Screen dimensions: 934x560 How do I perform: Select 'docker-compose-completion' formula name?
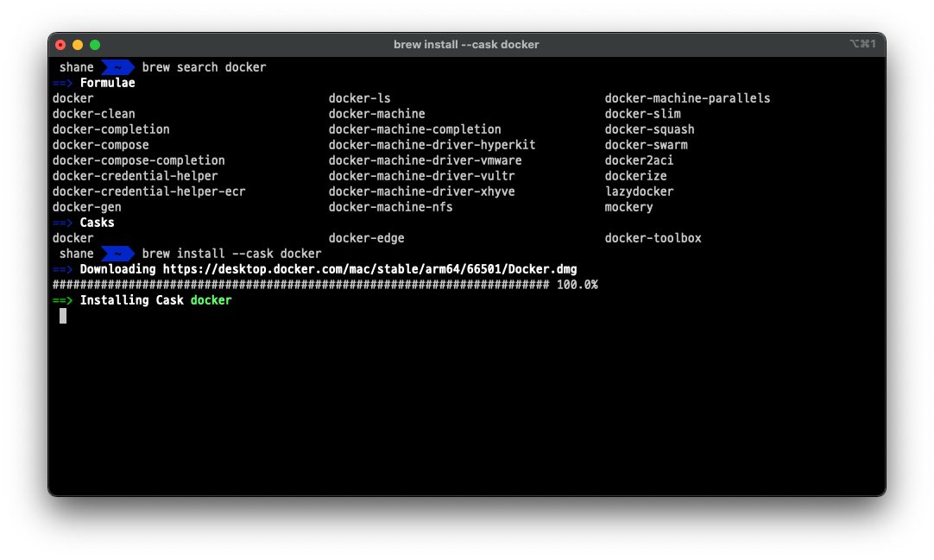139,160
